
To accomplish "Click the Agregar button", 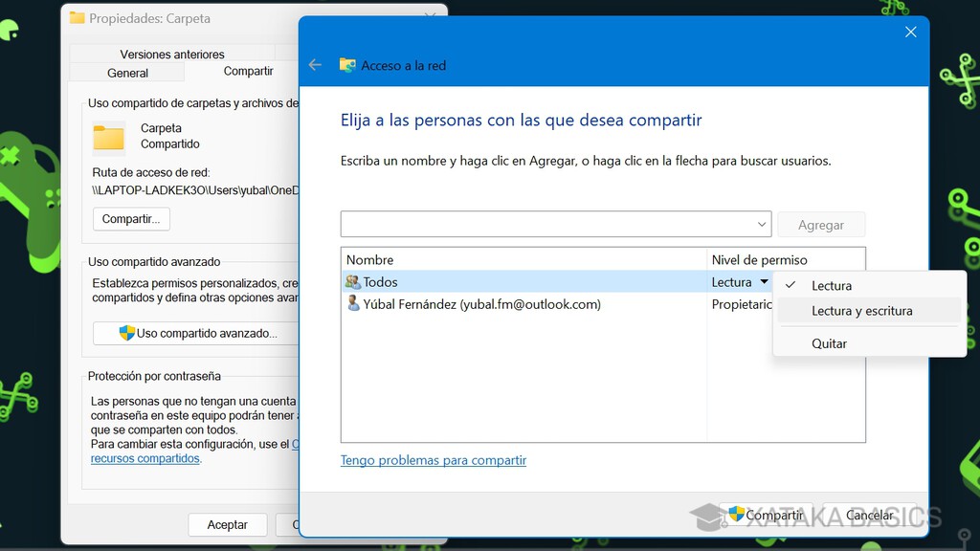I will point(821,224).
